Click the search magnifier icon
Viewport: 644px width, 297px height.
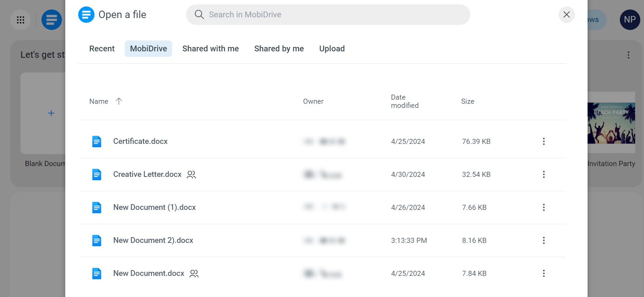pos(199,15)
